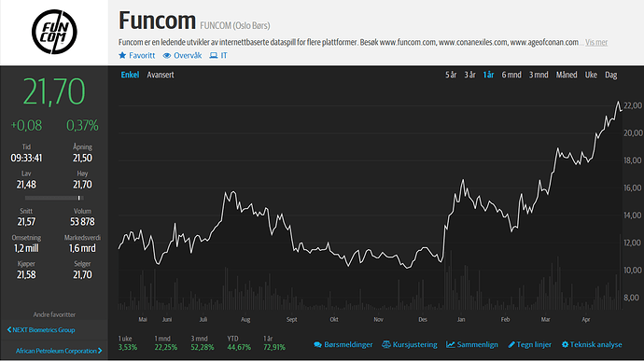The height and width of the screenshot is (361, 644).
Task: Click left chevron beside NEXT Biometrics Group
Action: pyautogui.click(x=9, y=330)
